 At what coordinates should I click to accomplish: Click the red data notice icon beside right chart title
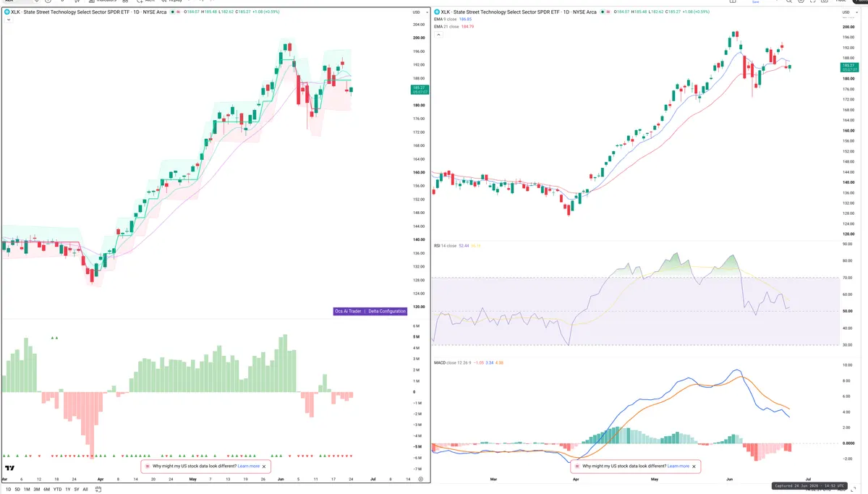coord(608,12)
